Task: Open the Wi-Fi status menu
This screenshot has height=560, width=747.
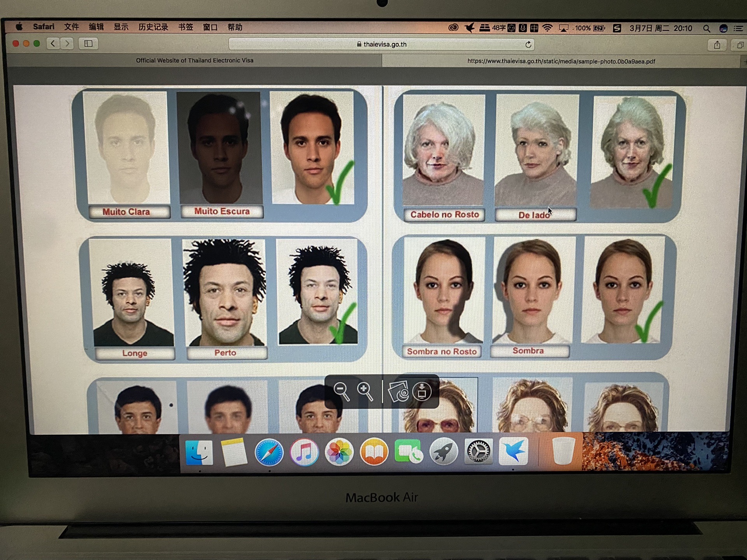Action: pos(547,28)
